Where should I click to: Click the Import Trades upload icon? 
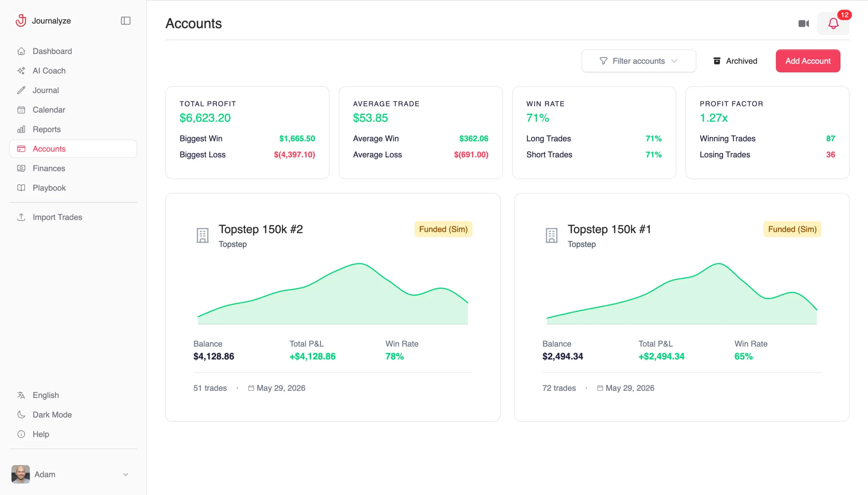[21, 217]
